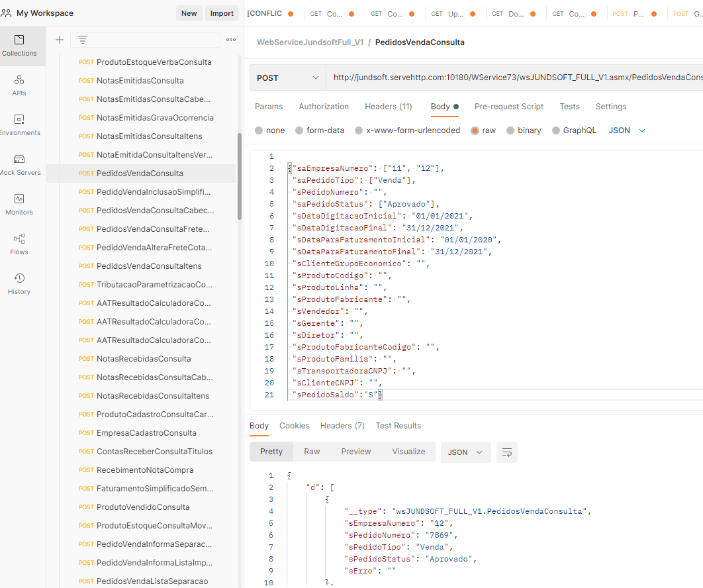Open the Collections sidebar panel
This screenshot has width=703, height=588.
pyautogui.click(x=19, y=45)
